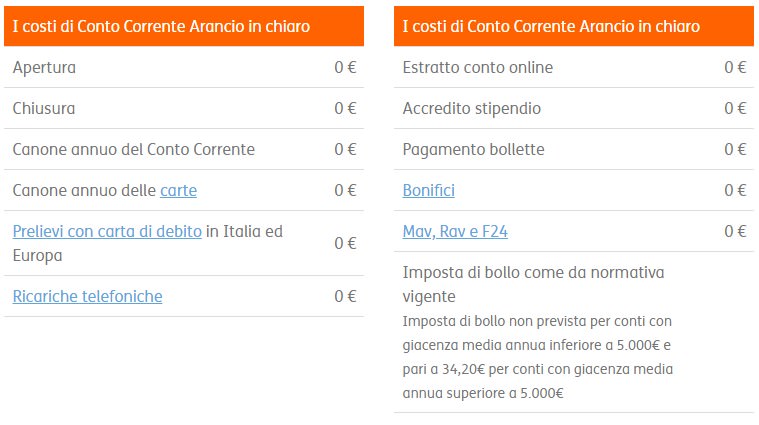Click the "Accredito stipendio" row
The image size is (759, 425).
[574, 108]
